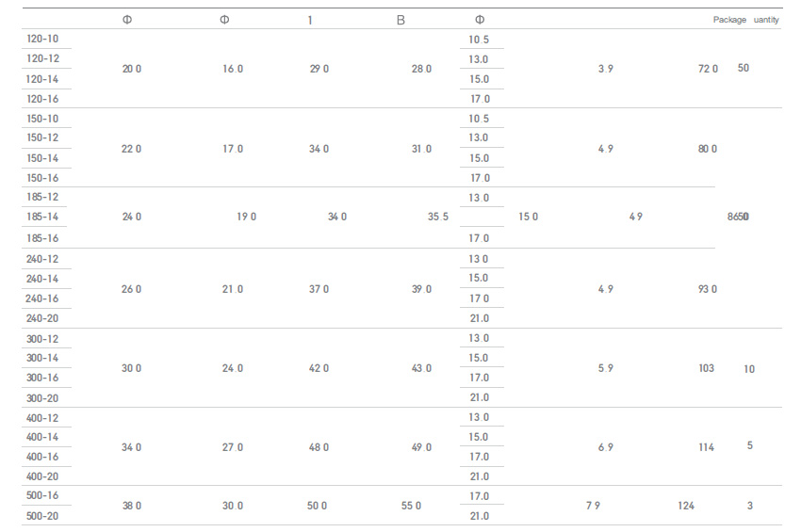Click the 185-14 row label
Image resolution: width=801 pixels, height=532 pixels.
pos(42,217)
